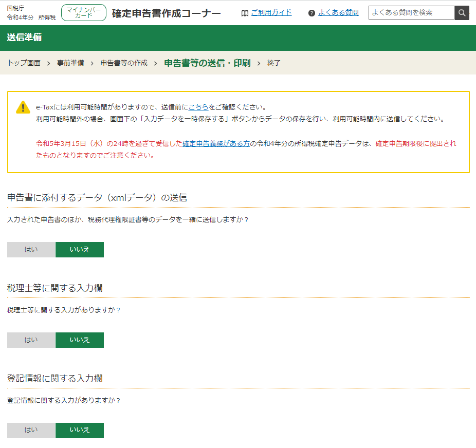This screenshot has width=476, height=448.
Task: Select 終了 breadcrumb step
Action: pos(274,63)
